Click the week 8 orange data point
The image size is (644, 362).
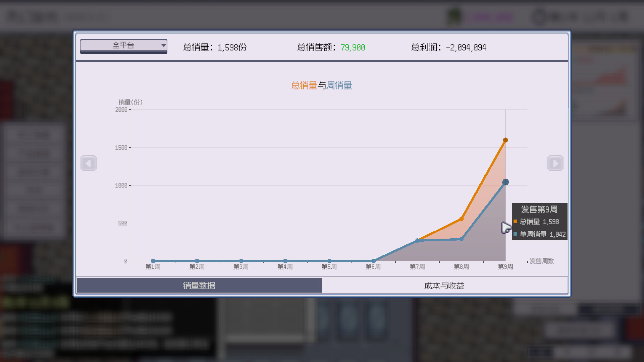[x=461, y=219]
